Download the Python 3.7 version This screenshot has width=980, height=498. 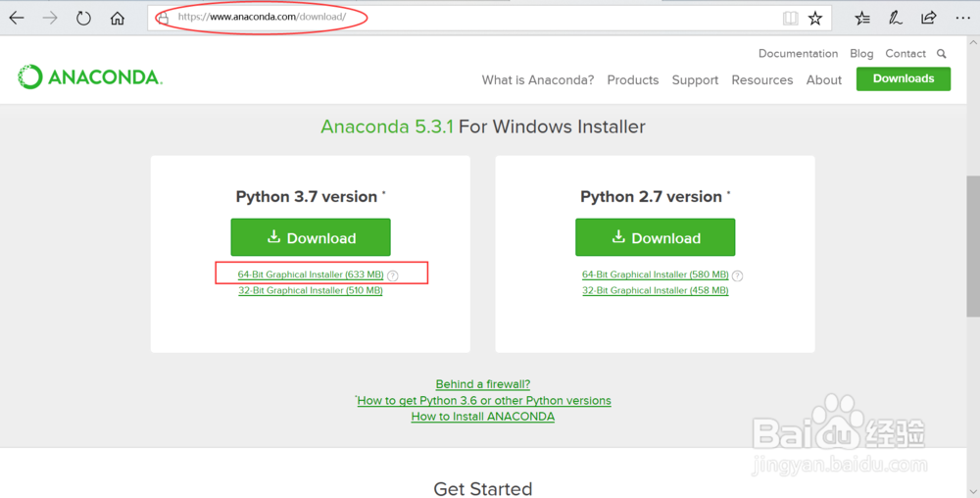[311, 237]
